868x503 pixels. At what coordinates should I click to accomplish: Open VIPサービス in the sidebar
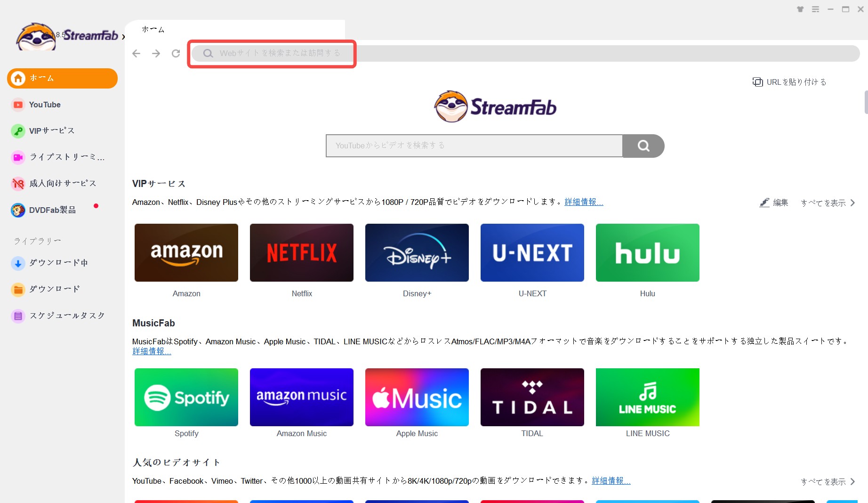62,131
